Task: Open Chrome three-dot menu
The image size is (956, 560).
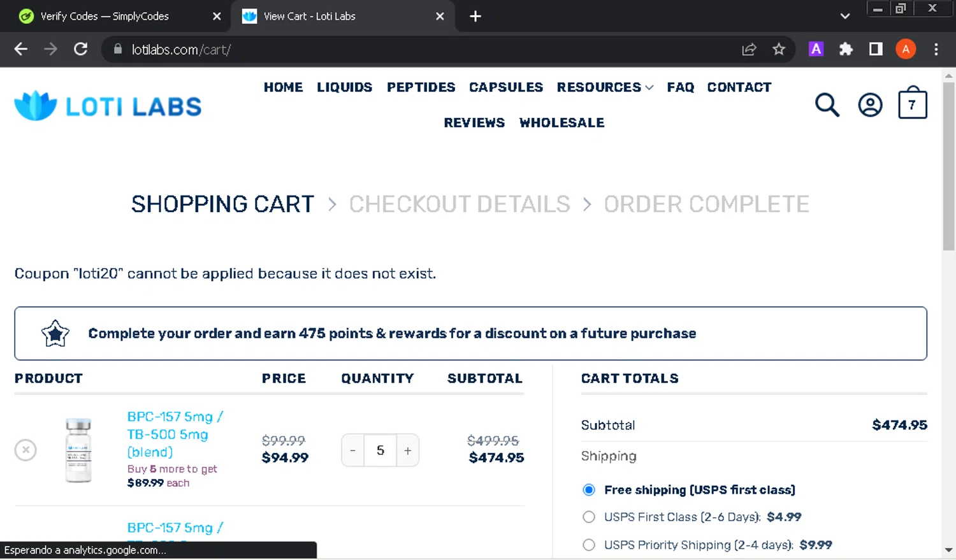Action: (x=936, y=49)
